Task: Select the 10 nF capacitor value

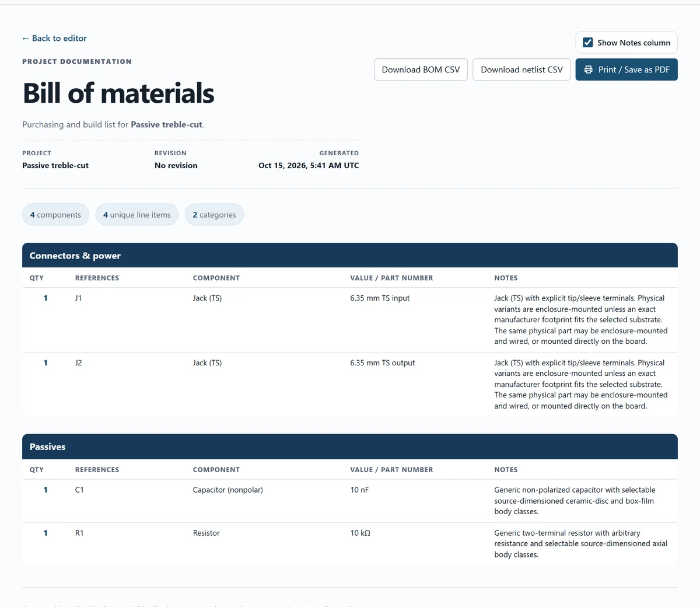Action: [x=359, y=490]
